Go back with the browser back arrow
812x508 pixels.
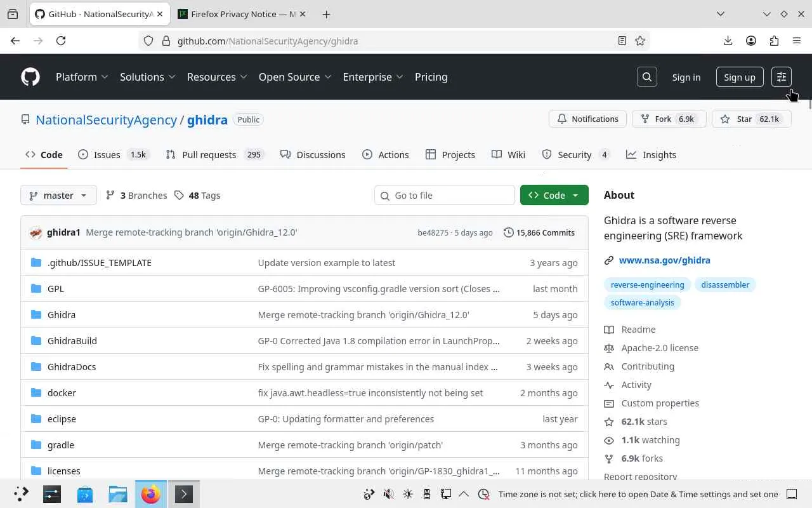click(x=15, y=41)
